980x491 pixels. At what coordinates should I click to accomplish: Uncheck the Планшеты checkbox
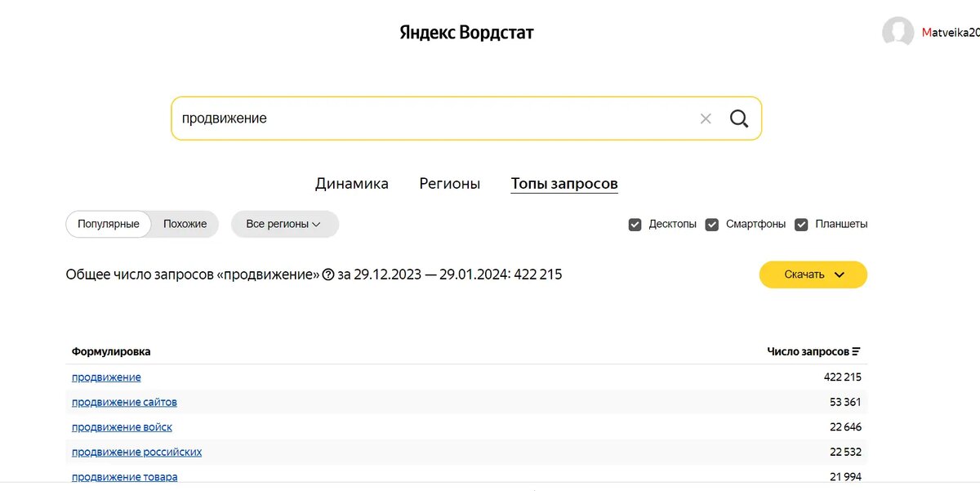pos(801,224)
